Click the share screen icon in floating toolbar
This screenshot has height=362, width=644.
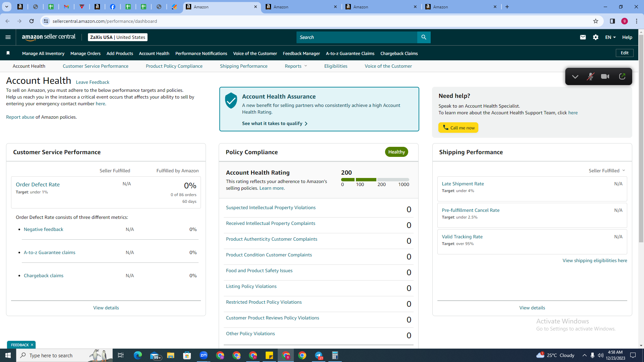coord(622,77)
